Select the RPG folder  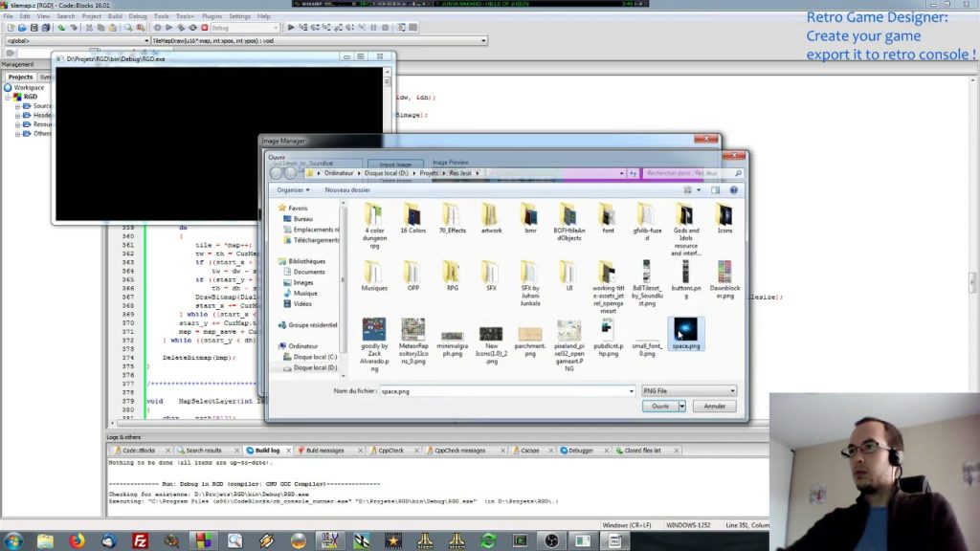(x=452, y=276)
